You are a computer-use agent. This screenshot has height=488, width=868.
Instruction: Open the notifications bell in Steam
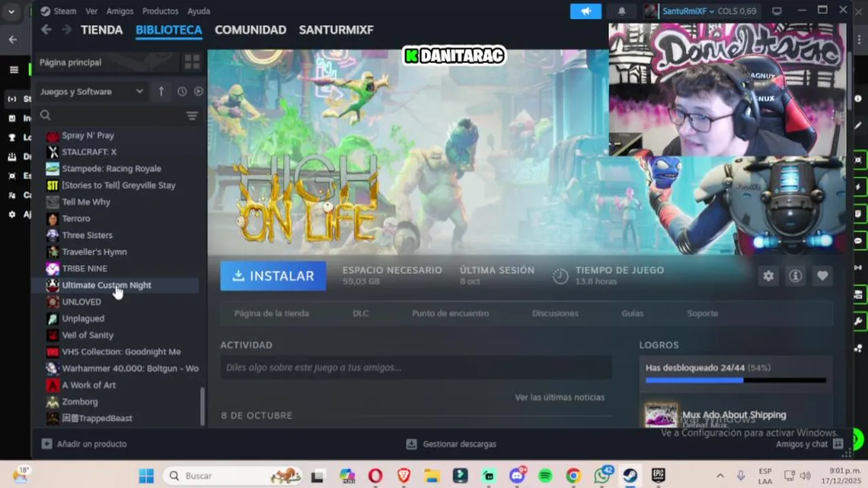coord(622,11)
